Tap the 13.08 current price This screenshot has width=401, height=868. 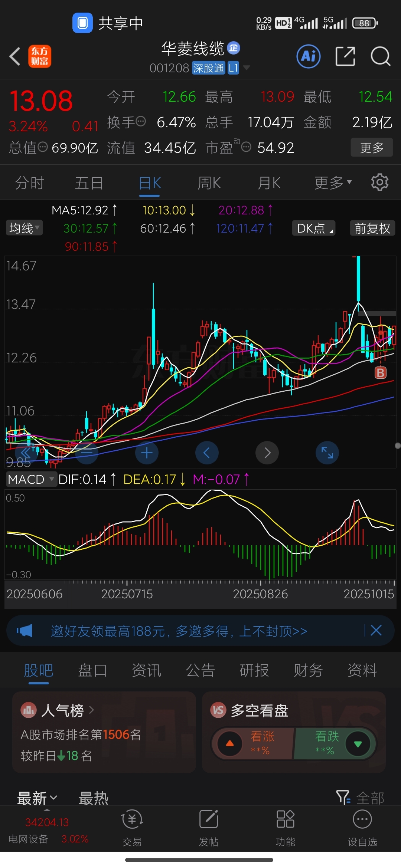41,101
